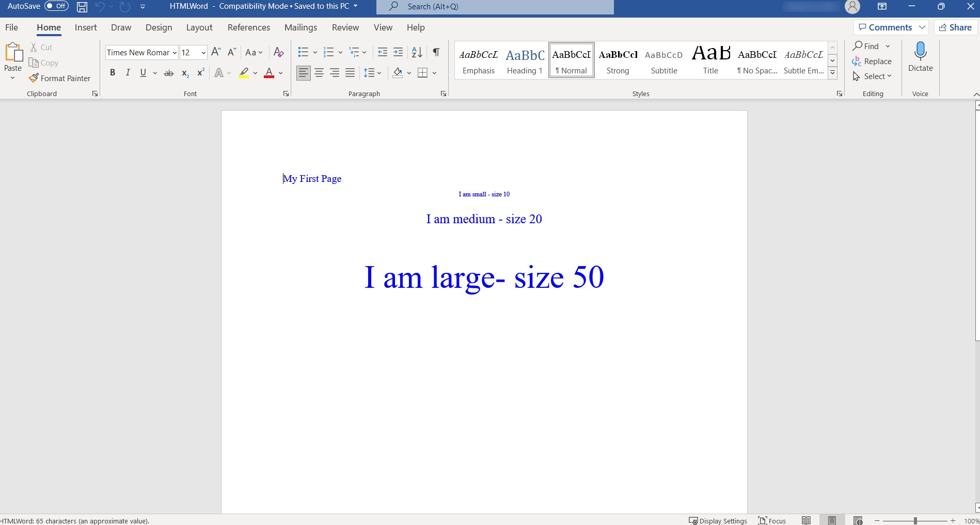
Task: Align paragraph text to right
Action: [x=335, y=73]
